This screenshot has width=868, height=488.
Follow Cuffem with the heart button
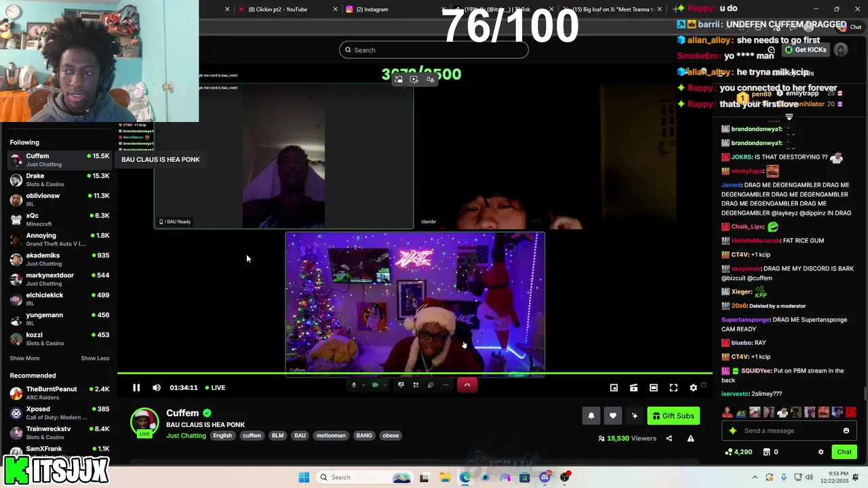coord(613,416)
